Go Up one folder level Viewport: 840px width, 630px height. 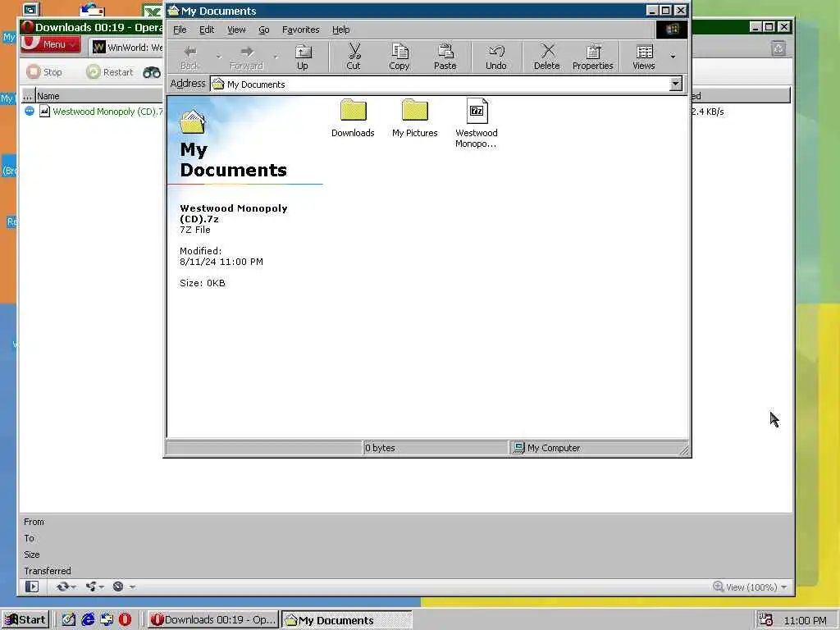(303, 57)
